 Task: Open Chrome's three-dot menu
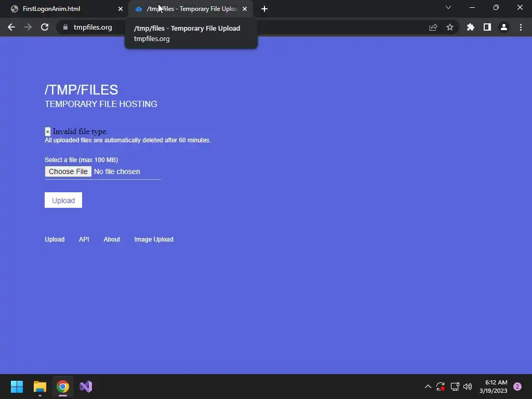coord(521,27)
